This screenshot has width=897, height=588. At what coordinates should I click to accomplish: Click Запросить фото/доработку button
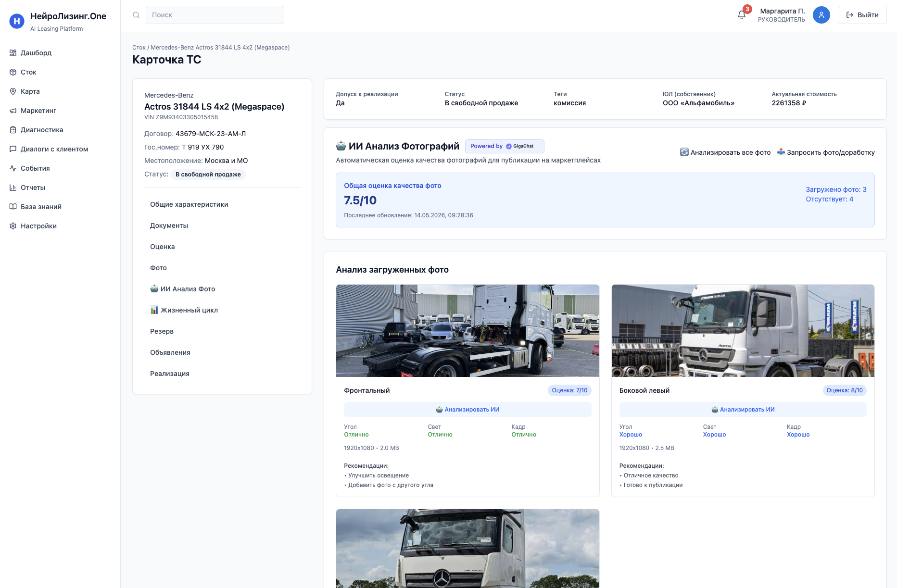coord(826,152)
